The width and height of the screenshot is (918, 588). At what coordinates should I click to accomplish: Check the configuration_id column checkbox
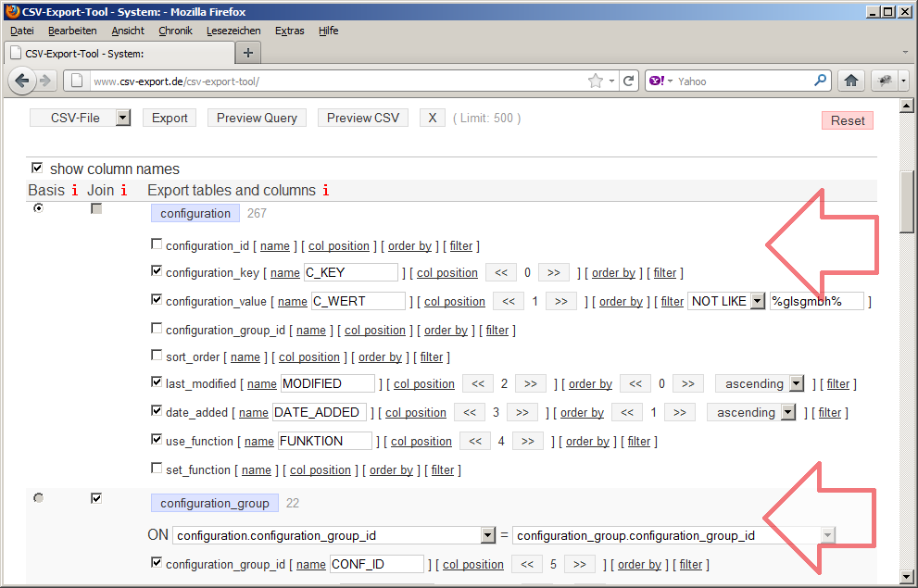tap(157, 244)
